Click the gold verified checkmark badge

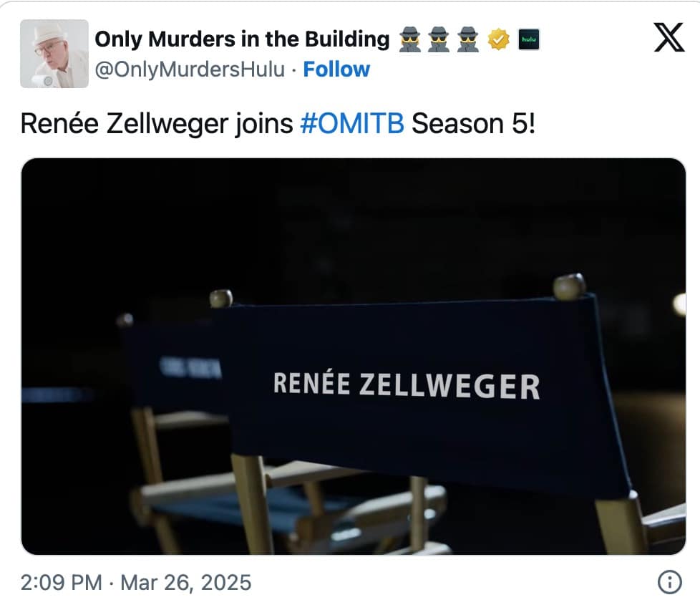[x=497, y=39]
